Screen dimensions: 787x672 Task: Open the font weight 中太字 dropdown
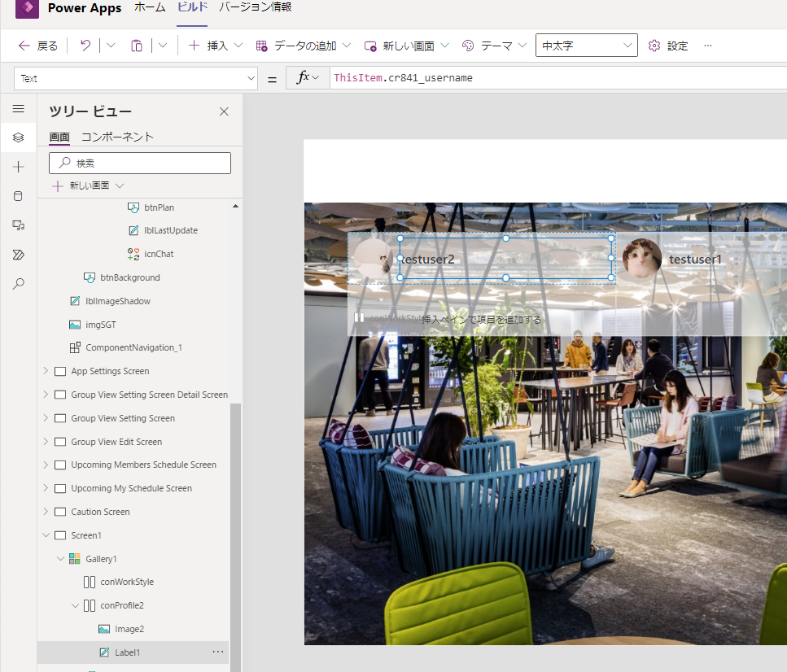click(x=585, y=46)
